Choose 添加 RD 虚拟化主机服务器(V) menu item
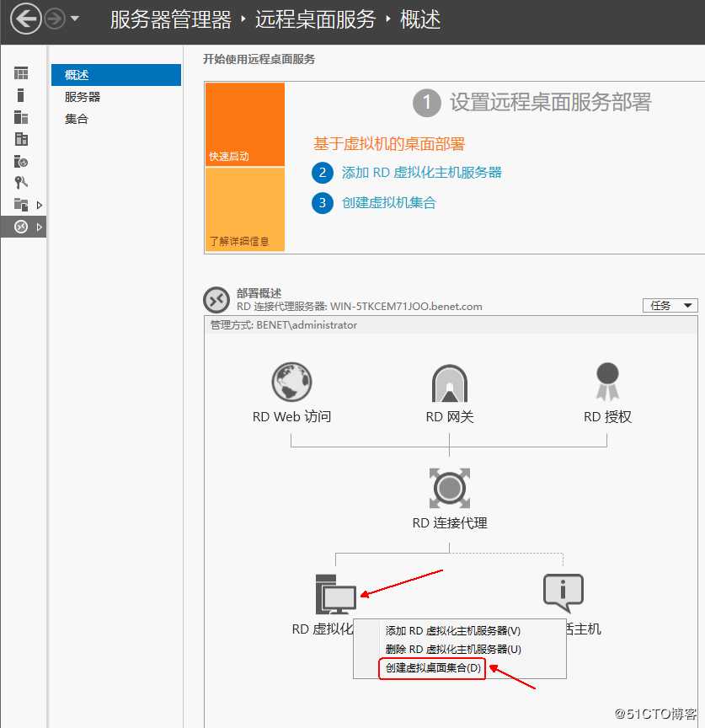The image size is (705, 728). pos(453,631)
